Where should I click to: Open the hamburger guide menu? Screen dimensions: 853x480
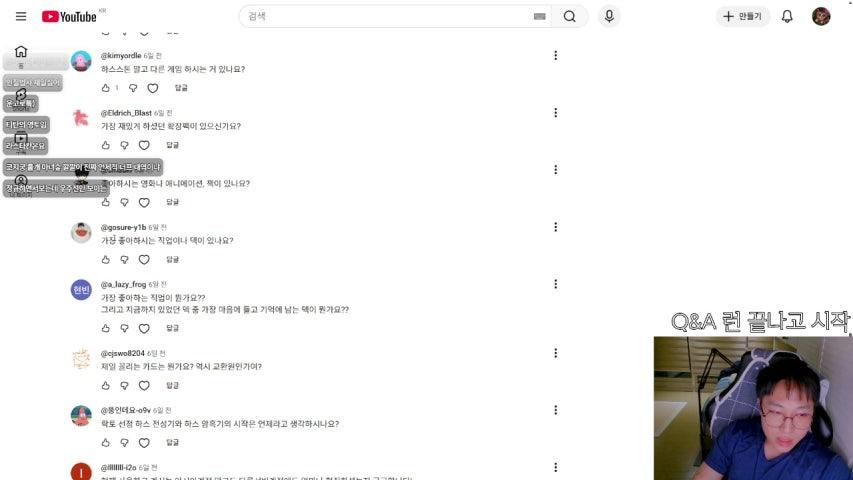pyautogui.click(x=21, y=16)
